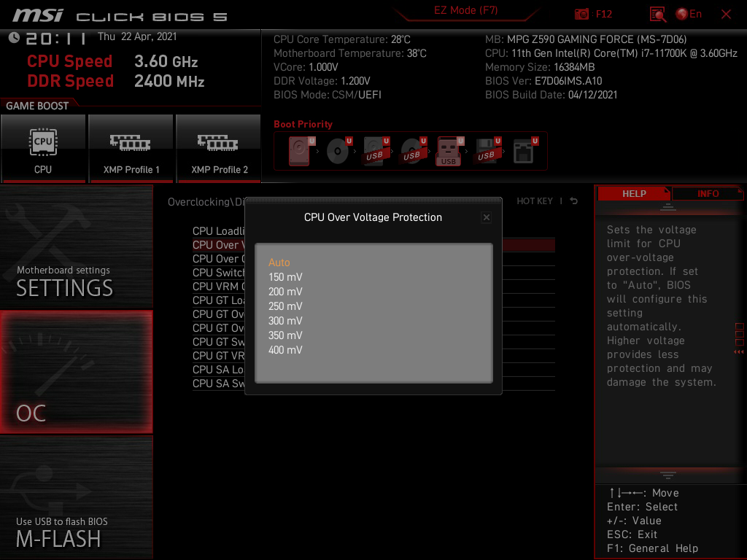This screenshot has width=747, height=560.
Task: Select the CPU GT Switching setting row
Action: pos(373,341)
